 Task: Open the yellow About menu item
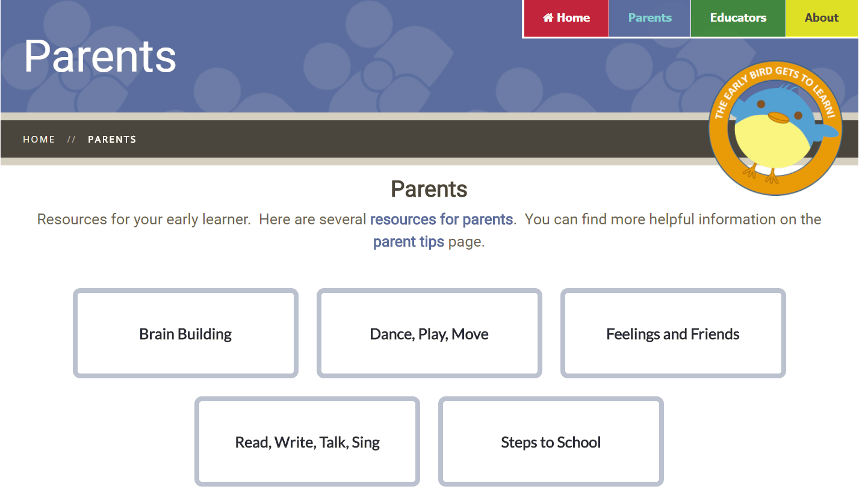pos(822,18)
